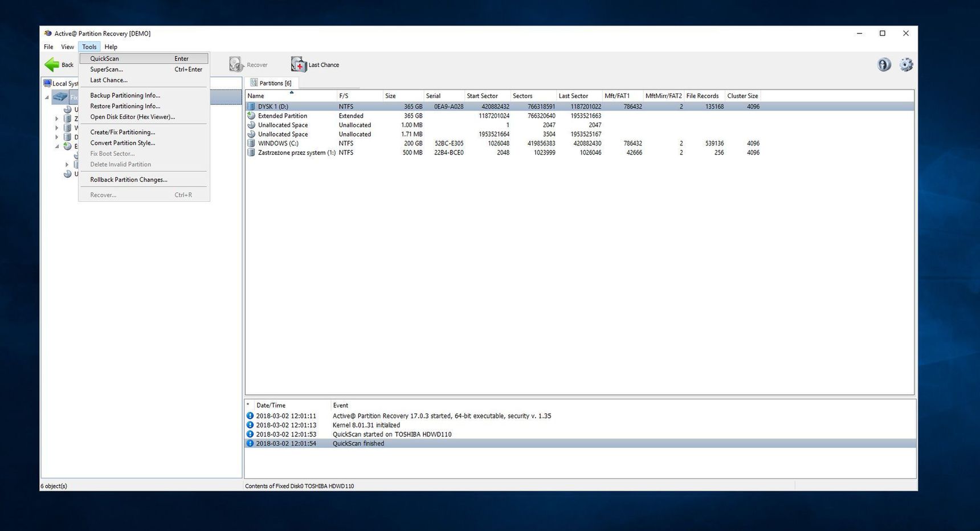Image resolution: width=980 pixels, height=531 pixels.
Task: Sort list by Cluster Size column
Action: pos(744,96)
